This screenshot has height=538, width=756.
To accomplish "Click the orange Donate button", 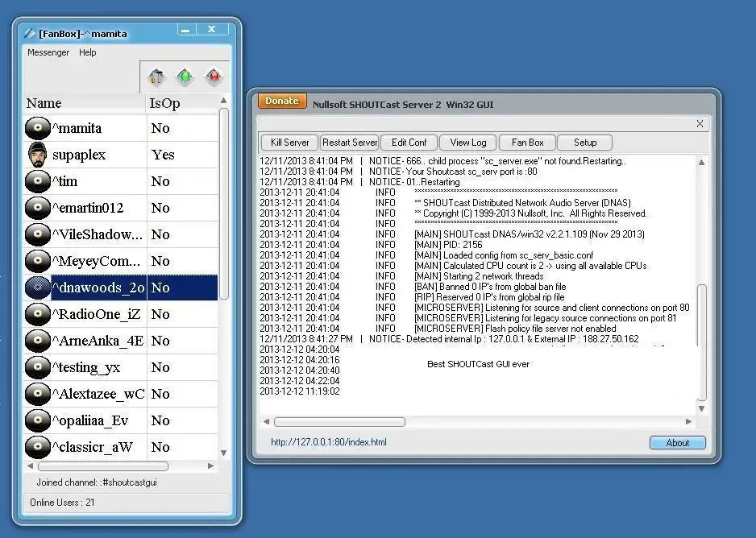I will coord(282,101).
